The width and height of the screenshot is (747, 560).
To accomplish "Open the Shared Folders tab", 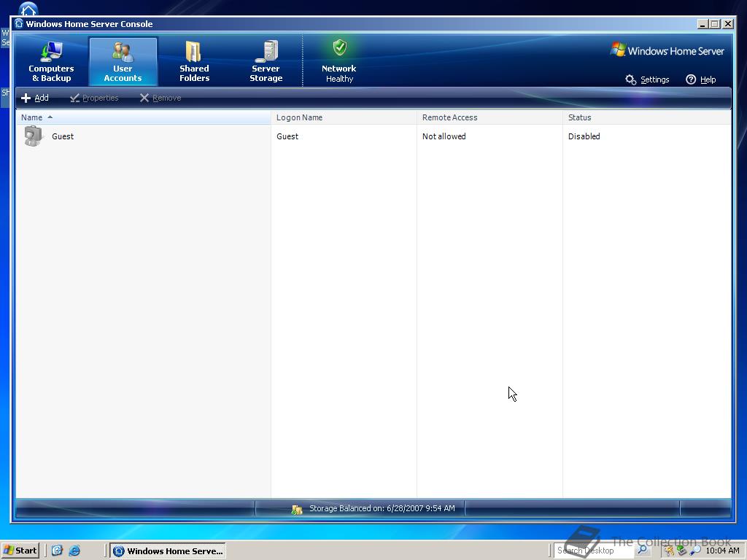I will coord(194,61).
